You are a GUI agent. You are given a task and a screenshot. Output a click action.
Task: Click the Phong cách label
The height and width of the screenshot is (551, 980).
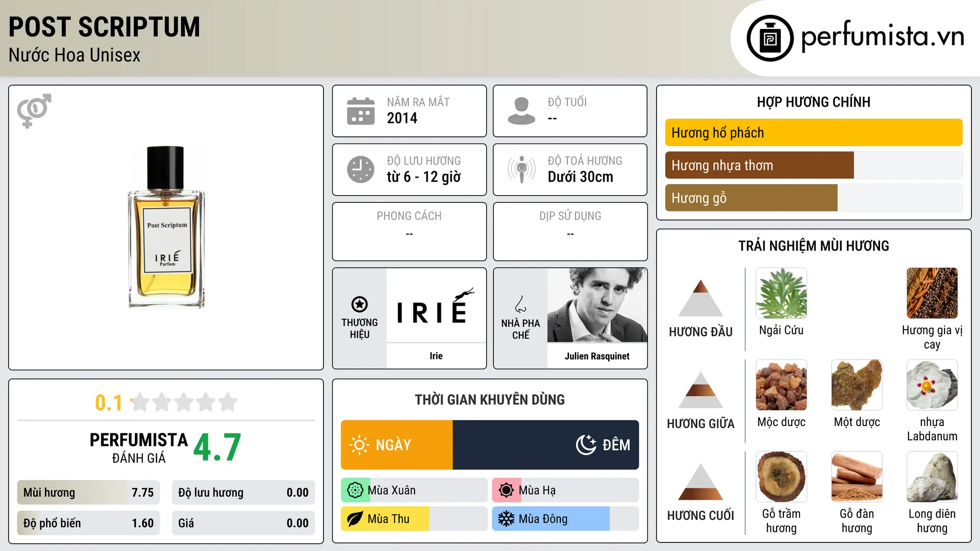click(409, 216)
